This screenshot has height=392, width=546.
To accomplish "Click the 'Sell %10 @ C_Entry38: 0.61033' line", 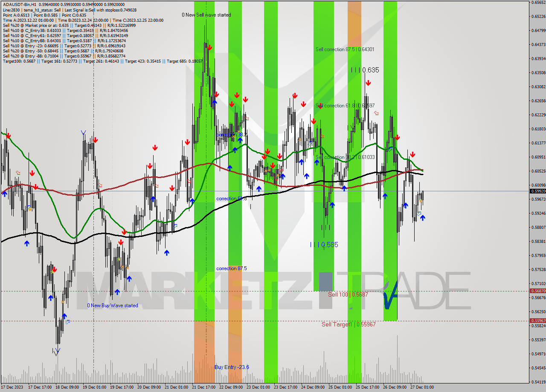I will (65, 31).
